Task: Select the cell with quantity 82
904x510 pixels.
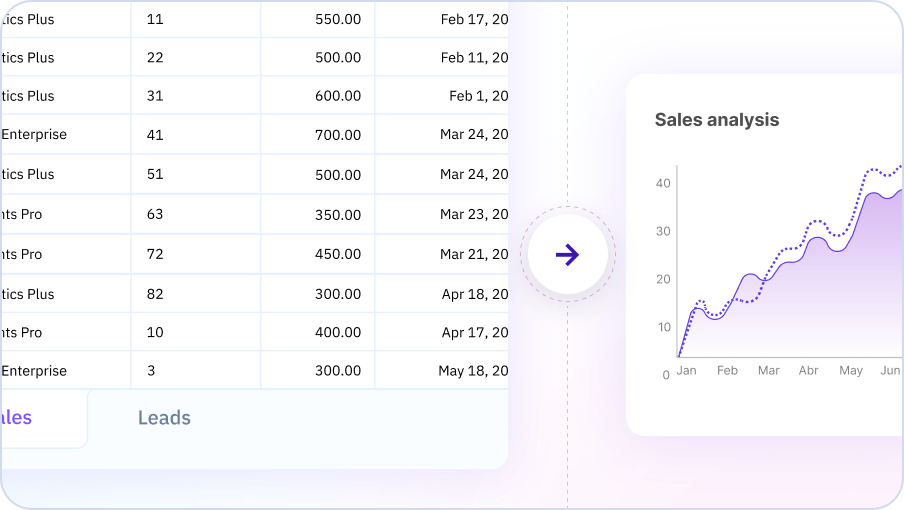Action: pyautogui.click(x=195, y=294)
